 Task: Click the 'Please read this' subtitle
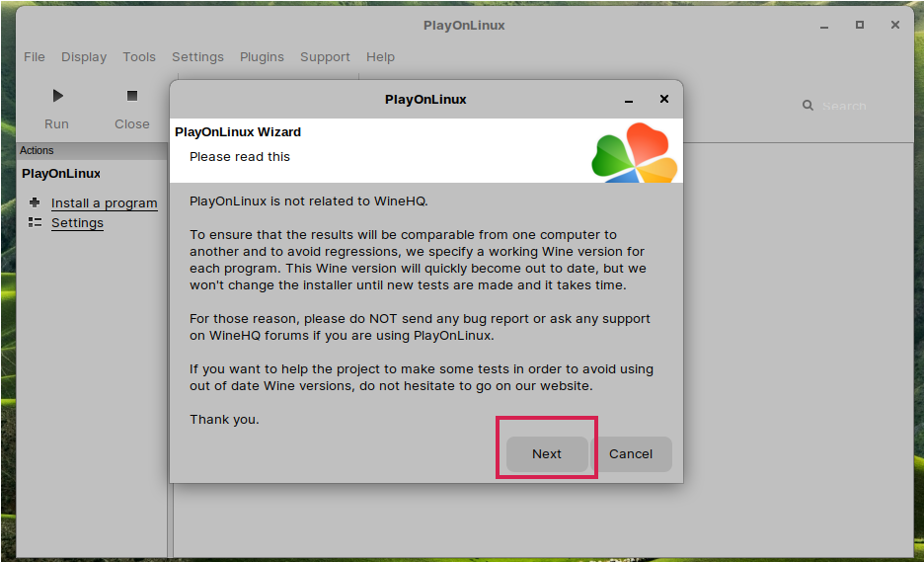point(240,157)
